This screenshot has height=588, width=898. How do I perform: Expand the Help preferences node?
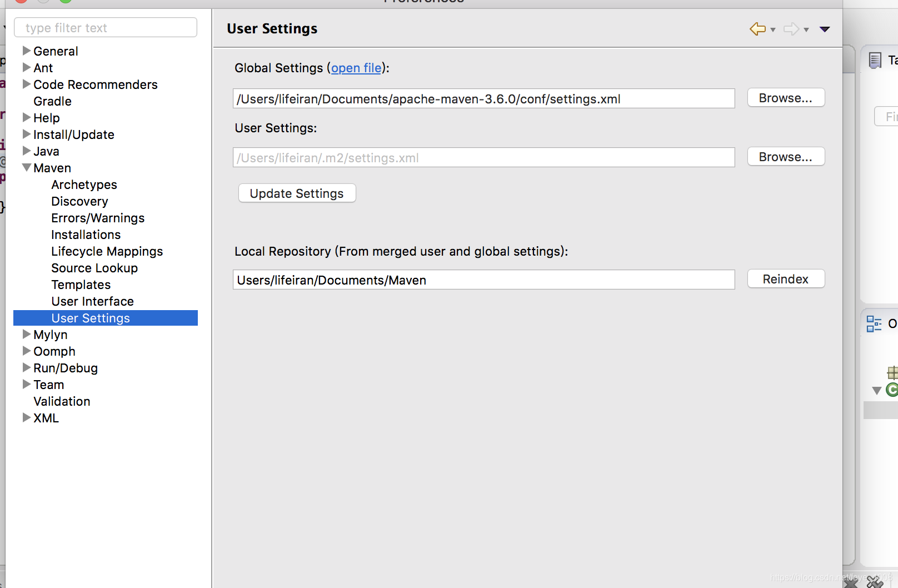tap(26, 117)
